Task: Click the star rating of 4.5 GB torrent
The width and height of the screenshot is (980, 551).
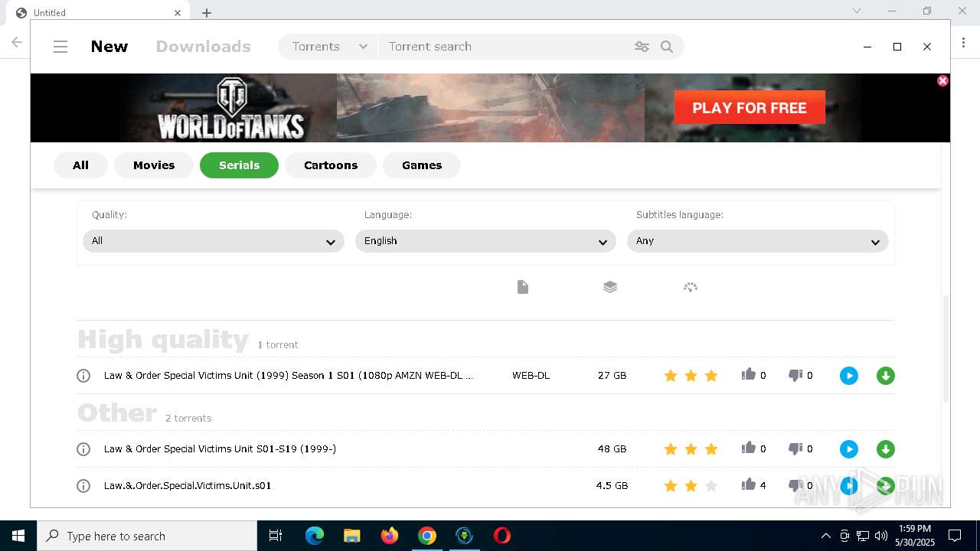Action: pyautogui.click(x=691, y=486)
